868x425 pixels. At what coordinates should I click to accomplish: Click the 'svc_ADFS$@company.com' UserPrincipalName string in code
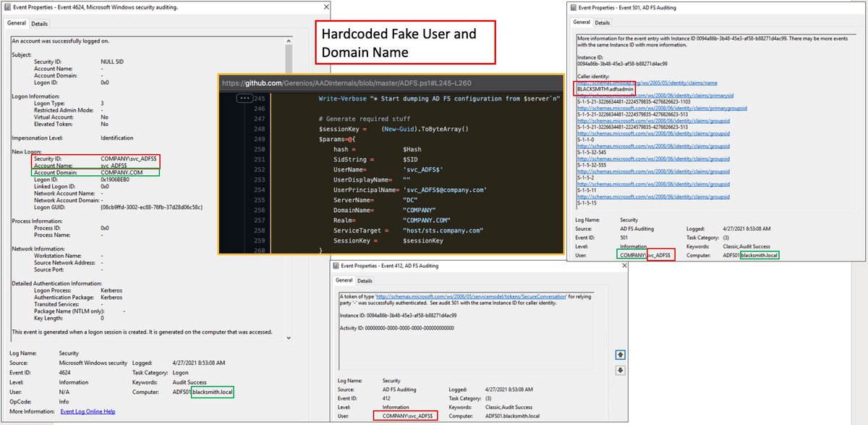pos(444,190)
